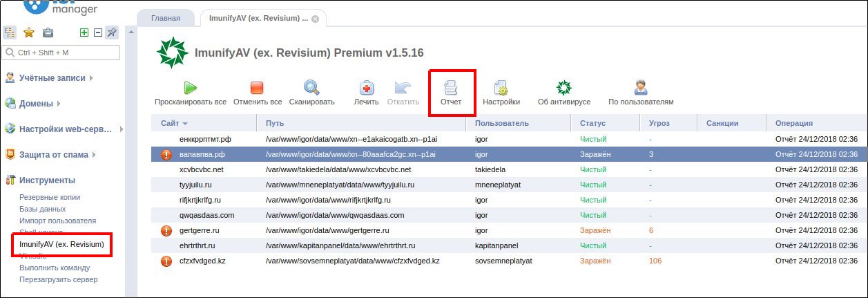Viewport: 868px width, 298px height.
Task: Click the Настройки web-сервера icon
Action: pyautogui.click(x=10, y=129)
